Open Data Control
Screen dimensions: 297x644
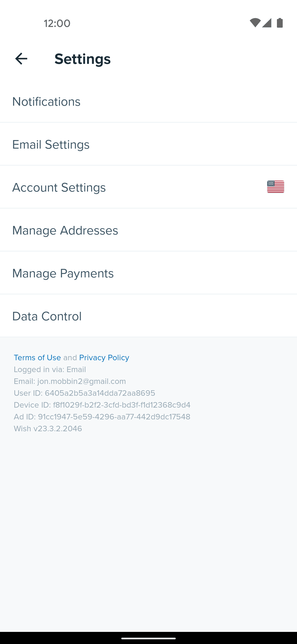click(x=148, y=316)
